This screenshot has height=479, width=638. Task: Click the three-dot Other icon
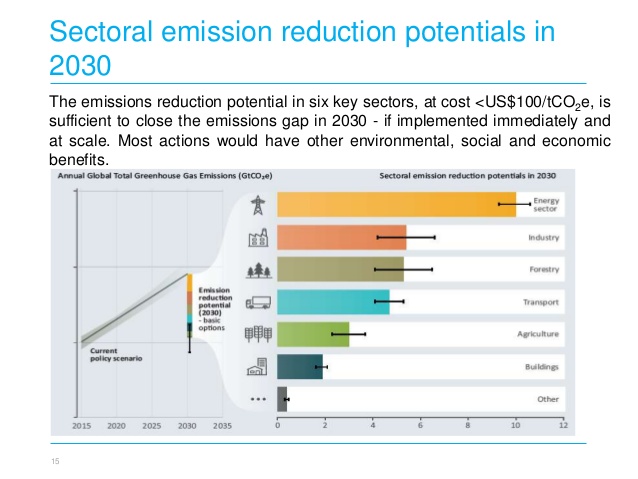[256, 398]
